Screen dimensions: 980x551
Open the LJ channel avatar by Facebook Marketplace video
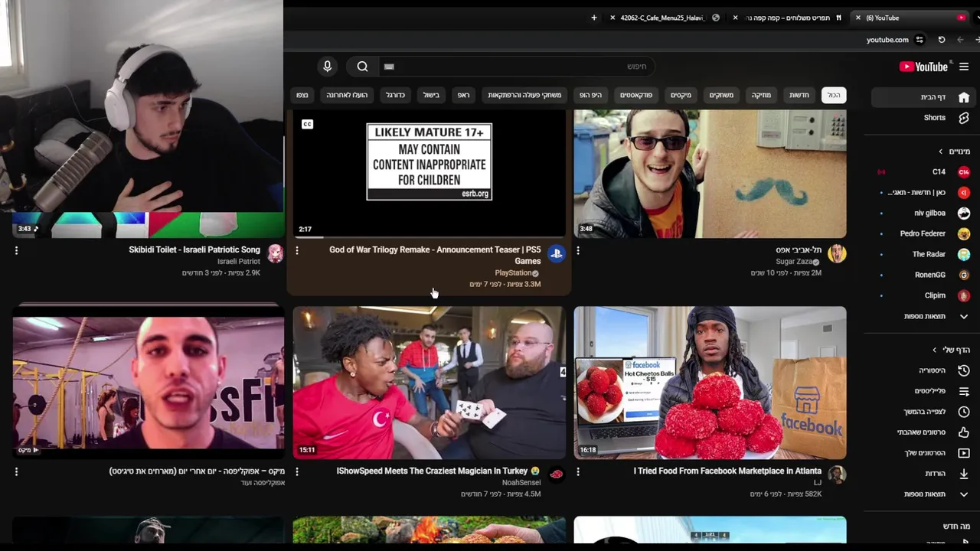[x=837, y=474]
